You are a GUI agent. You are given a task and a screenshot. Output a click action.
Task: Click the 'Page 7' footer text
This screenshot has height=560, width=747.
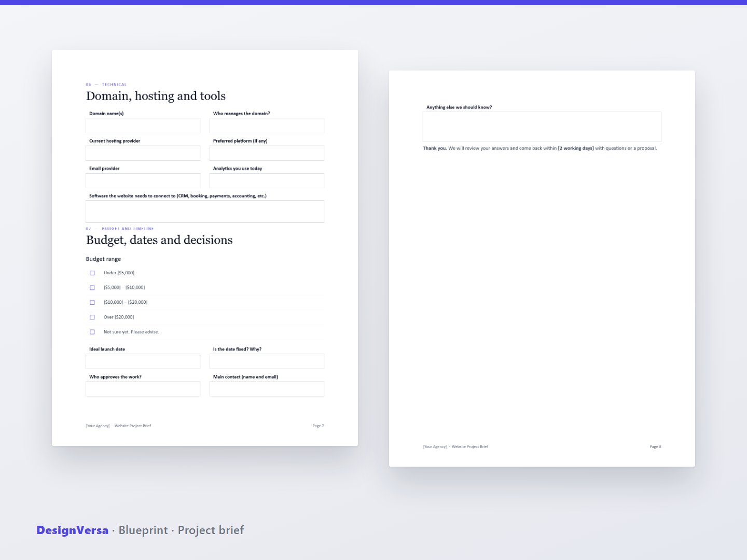(318, 426)
